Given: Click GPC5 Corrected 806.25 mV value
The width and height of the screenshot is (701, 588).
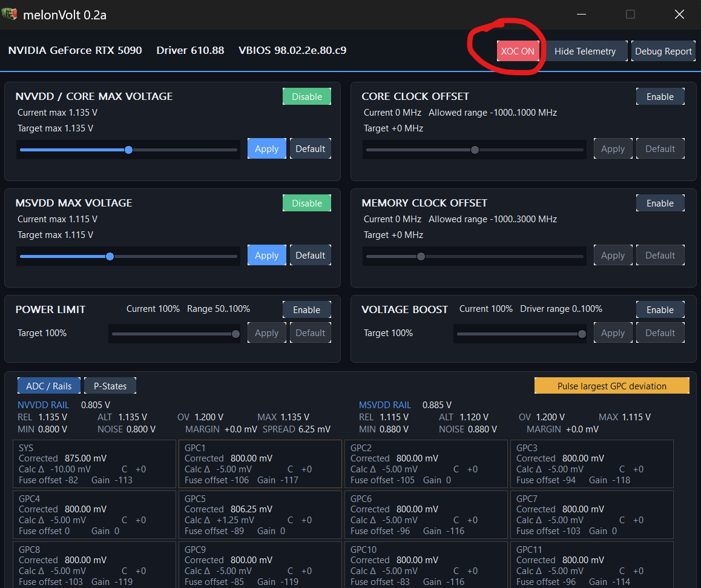Looking at the screenshot, I should point(251,509).
